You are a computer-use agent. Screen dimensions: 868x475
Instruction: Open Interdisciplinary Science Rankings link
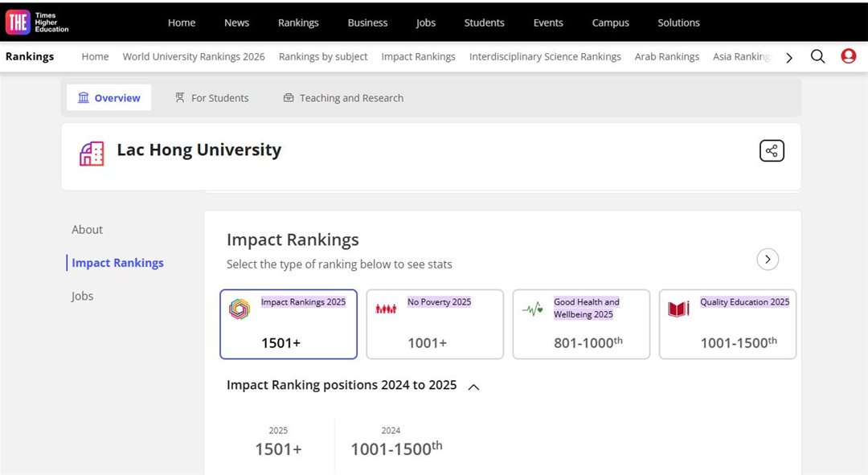pos(545,56)
